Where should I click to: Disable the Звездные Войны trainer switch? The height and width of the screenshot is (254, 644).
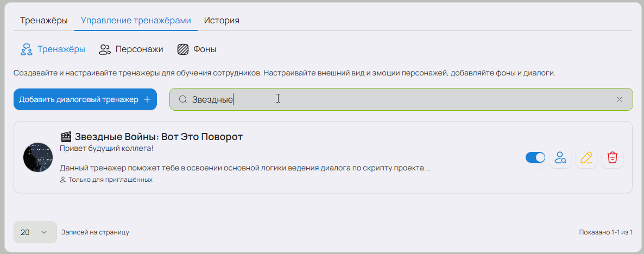535,158
